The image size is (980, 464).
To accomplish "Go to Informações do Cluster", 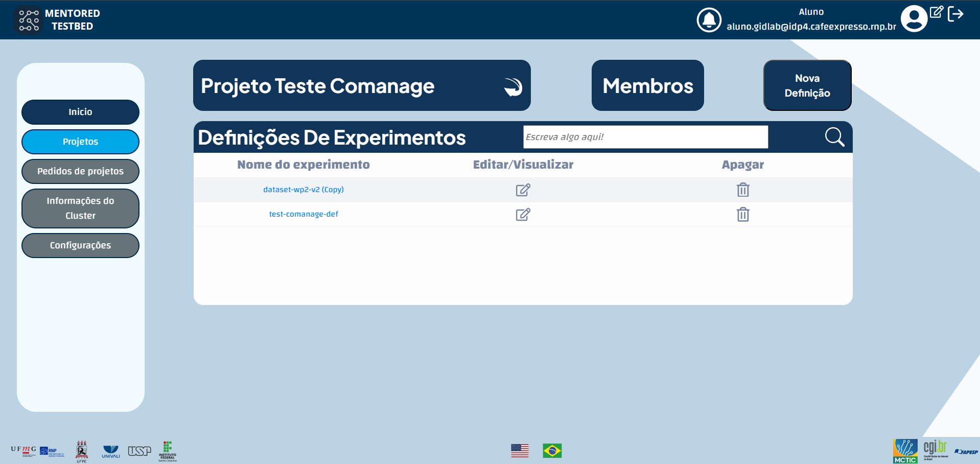I will click(80, 208).
